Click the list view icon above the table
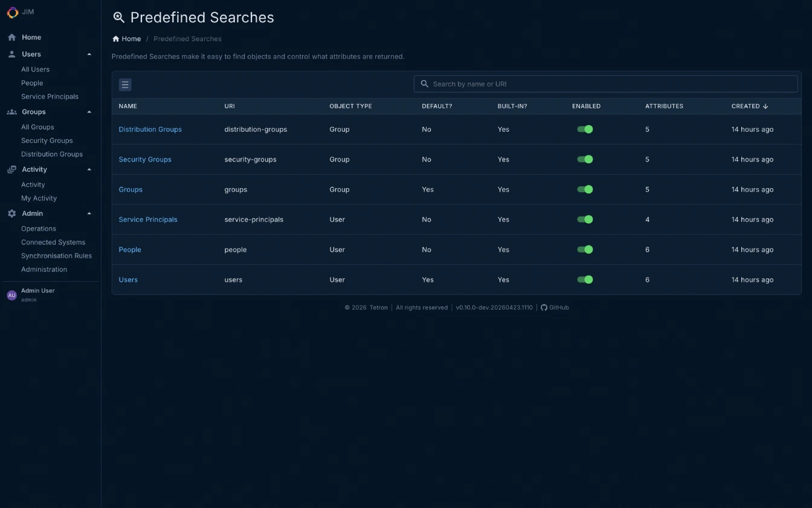 124,85
